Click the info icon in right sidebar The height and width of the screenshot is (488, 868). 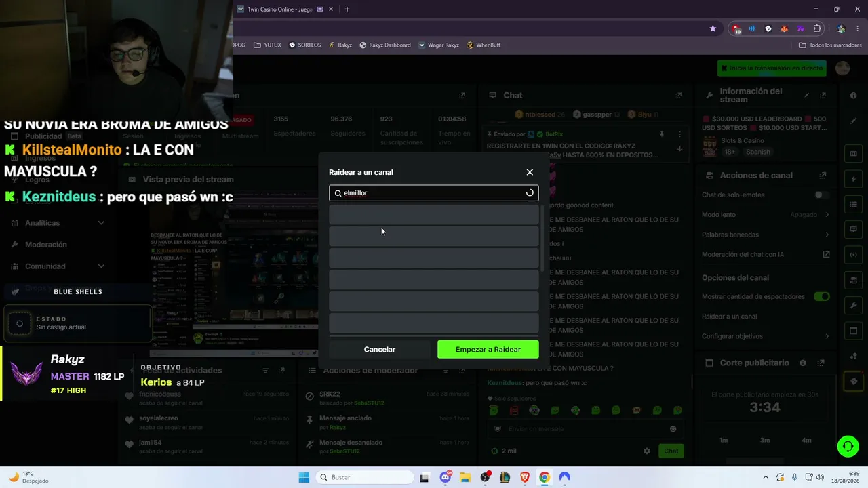point(853,96)
